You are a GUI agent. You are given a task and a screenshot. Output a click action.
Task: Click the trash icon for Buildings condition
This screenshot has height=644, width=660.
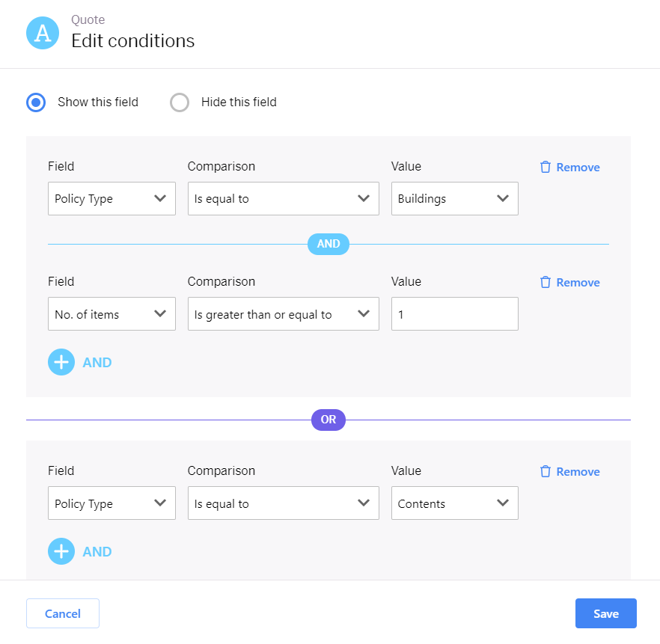tap(545, 167)
